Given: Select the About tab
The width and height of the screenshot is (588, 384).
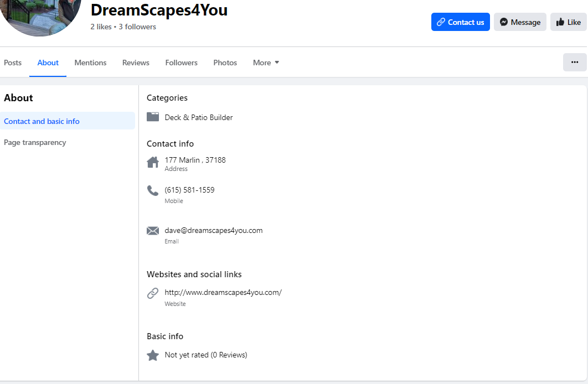Looking at the screenshot, I should (48, 63).
